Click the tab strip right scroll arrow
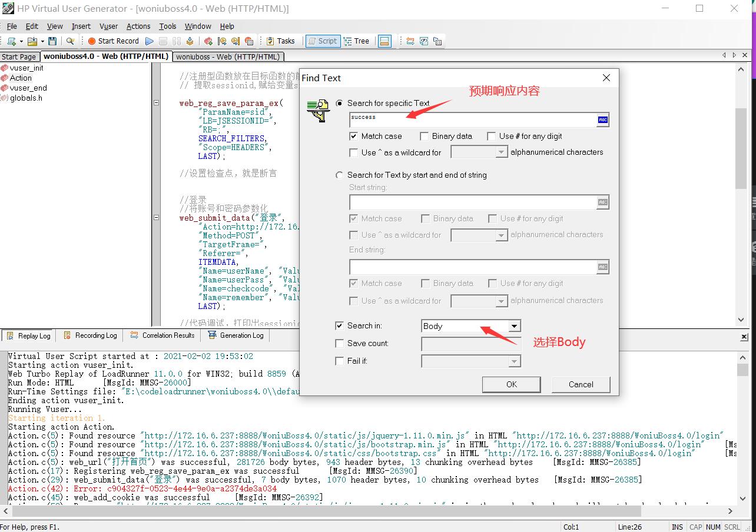 [734, 55]
